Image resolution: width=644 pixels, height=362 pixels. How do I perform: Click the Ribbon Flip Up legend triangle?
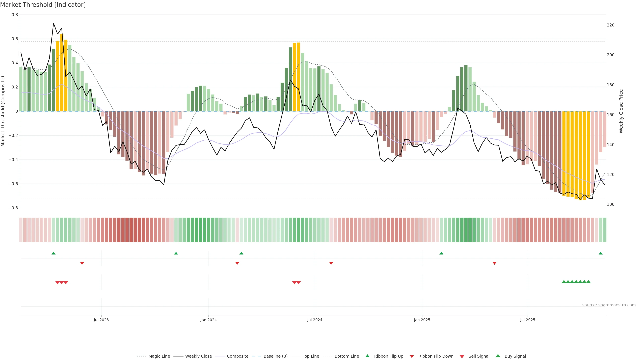pos(367,356)
